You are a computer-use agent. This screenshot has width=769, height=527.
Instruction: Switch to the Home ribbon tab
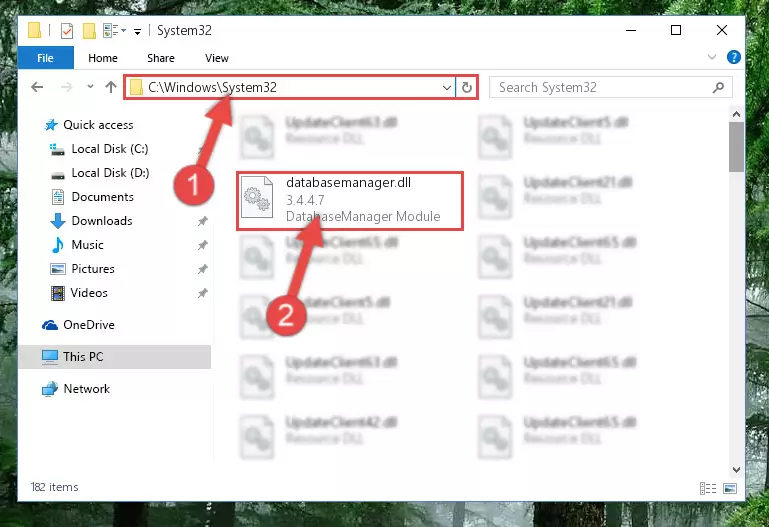click(x=103, y=58)
